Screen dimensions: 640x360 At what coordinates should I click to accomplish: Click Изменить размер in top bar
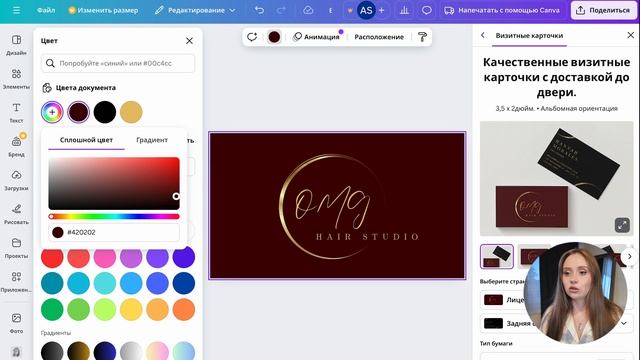pos(103,10)
